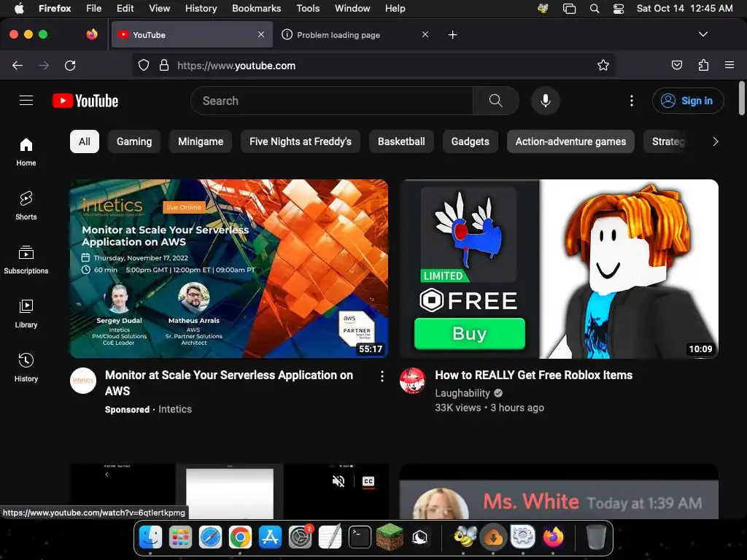Open Google Chrome from the Dock
Screen dimensions: 747x560
tap(240, 537)
